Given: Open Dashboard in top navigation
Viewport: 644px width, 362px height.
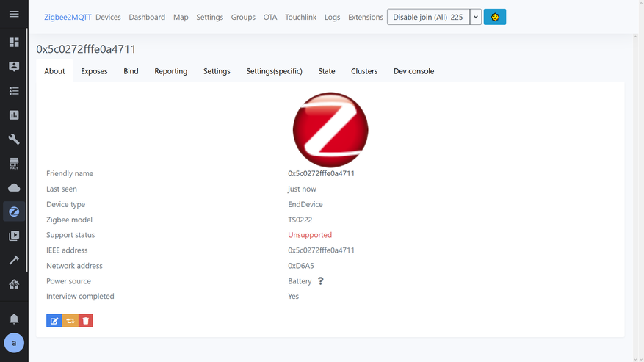Looking at the screenshot, I should pos(147,18).
